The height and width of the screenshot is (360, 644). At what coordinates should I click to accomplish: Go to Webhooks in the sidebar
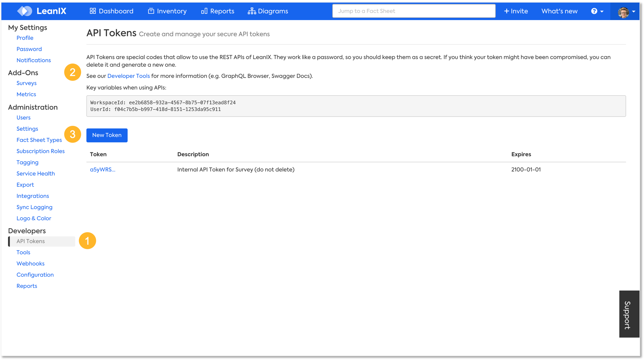coord(30,264)
